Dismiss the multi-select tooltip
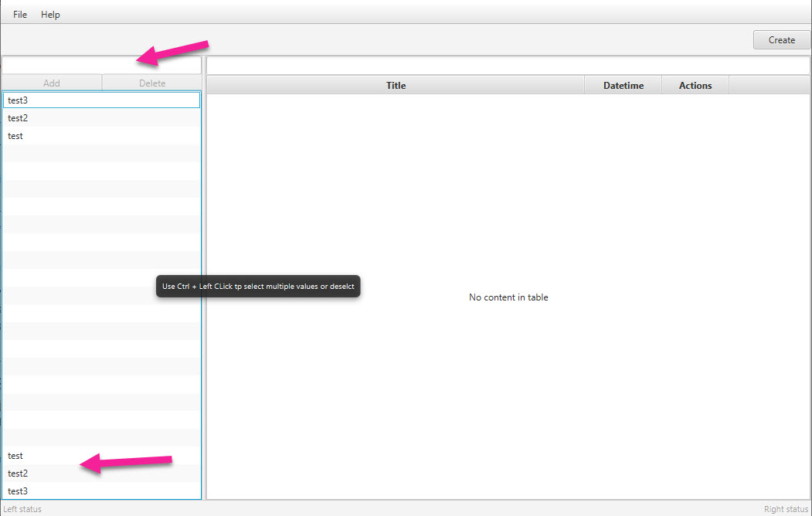This screenshot has width=812, height=516. (257, 286)
